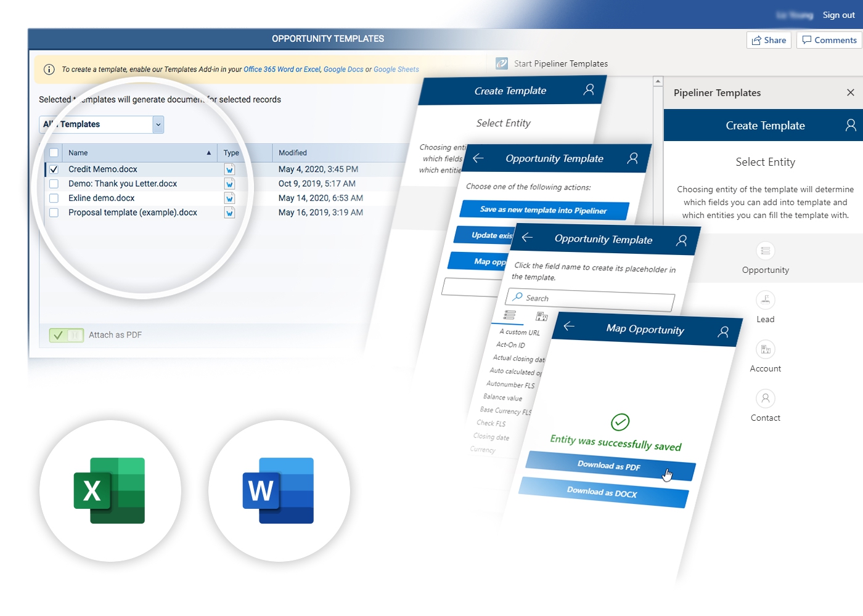Click Save as new template into Pipeliner
The height and width of the screenshot is (616, 863).
[x=544, y=210]
